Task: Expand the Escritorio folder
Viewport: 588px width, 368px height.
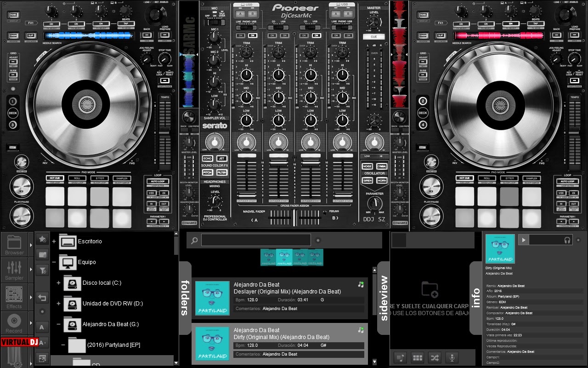Action: 54,241
